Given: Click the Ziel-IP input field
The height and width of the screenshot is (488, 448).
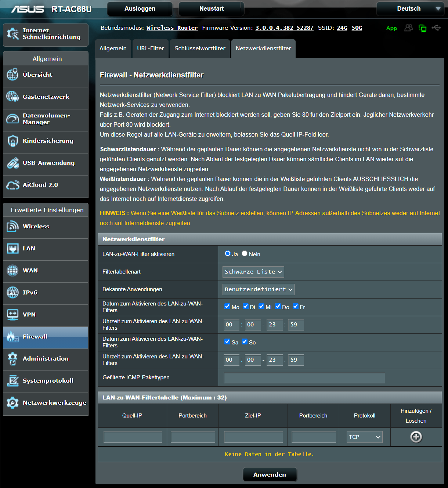Looking at the screenshot, I should pyautogui.click(x=253, y=437).
